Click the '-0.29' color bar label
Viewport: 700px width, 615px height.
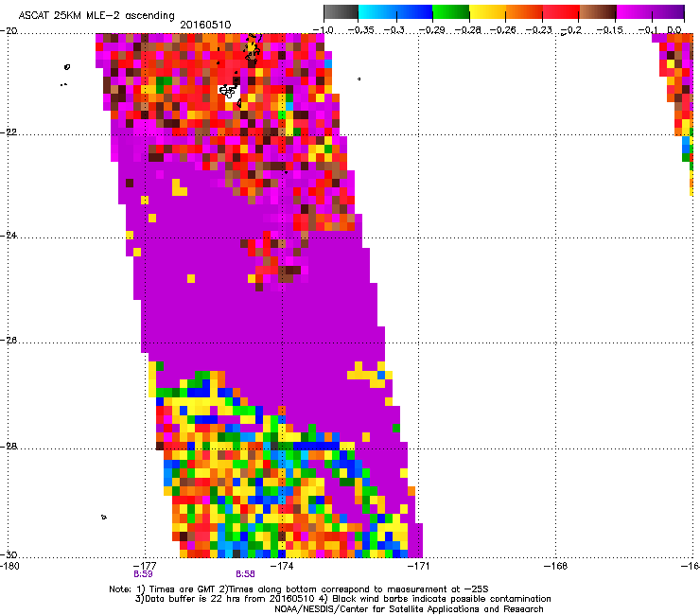tap(431, 30)
